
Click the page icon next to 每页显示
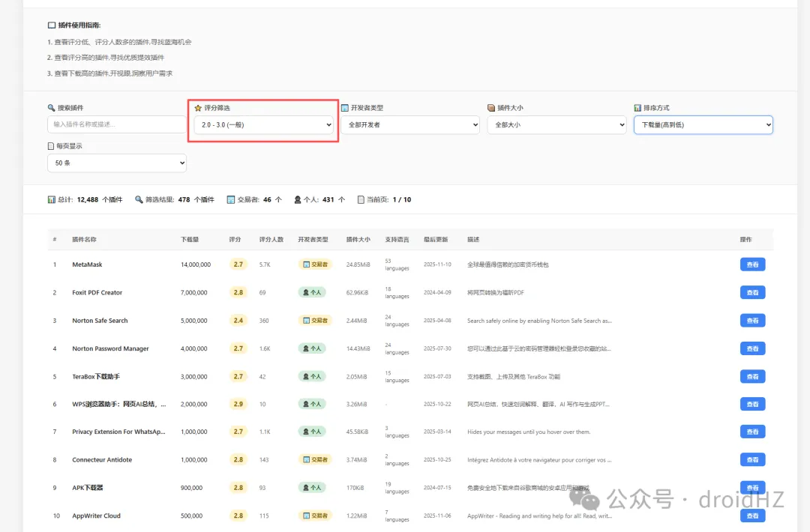pos(51,146)
